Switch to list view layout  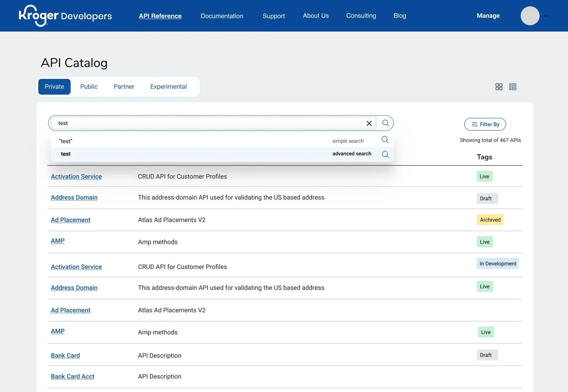pos(513,87)
